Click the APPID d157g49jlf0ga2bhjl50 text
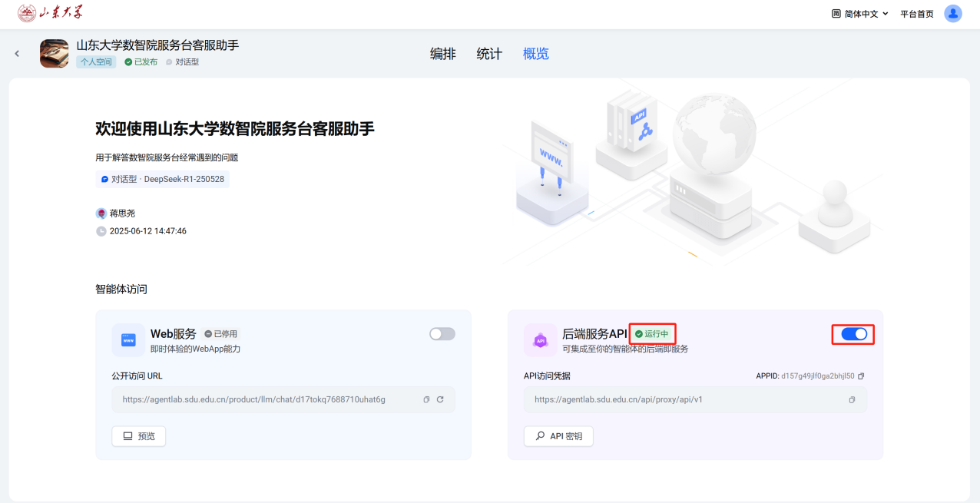This screenshot has width=980, height=503. (x=806, y=376)
